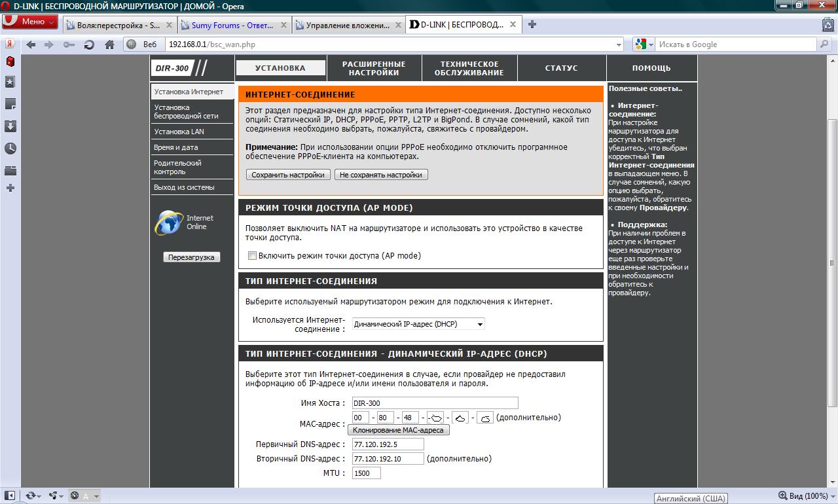Open the Opera Меню button
This screenshot has width=838, height=504.
pos(30,22)
